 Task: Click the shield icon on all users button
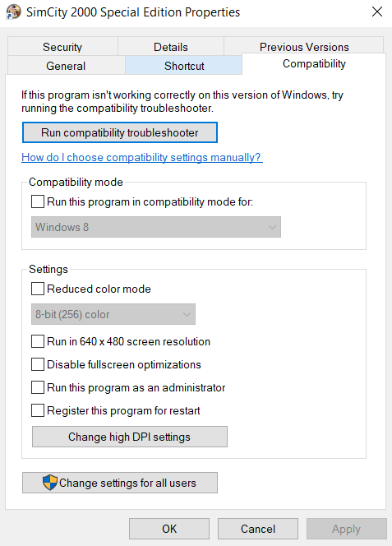pos(50,483)
